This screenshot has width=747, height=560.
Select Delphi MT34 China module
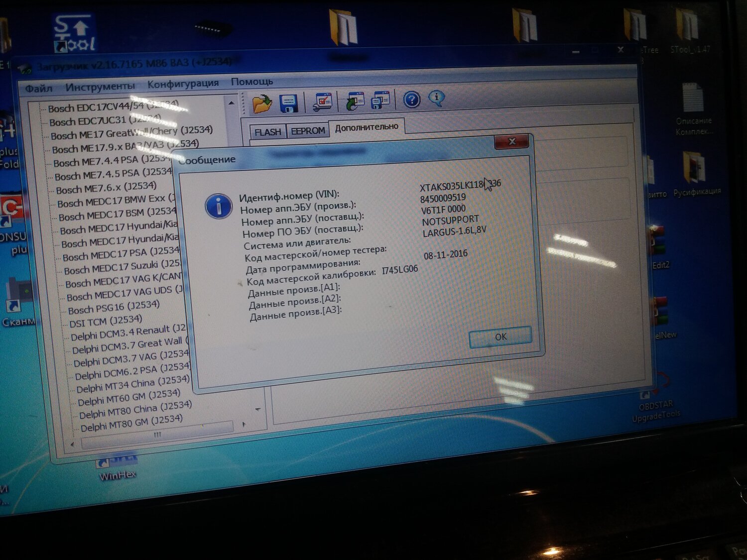point(133,385)
